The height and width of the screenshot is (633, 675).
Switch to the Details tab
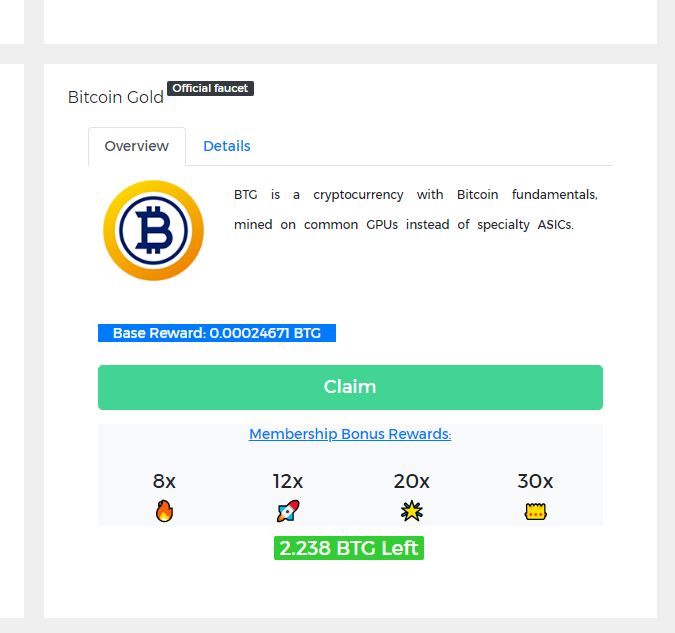[227, 146]
